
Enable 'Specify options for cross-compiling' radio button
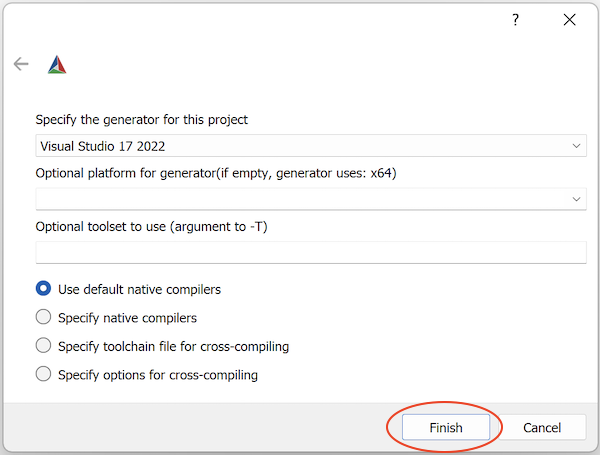[43, 375]
